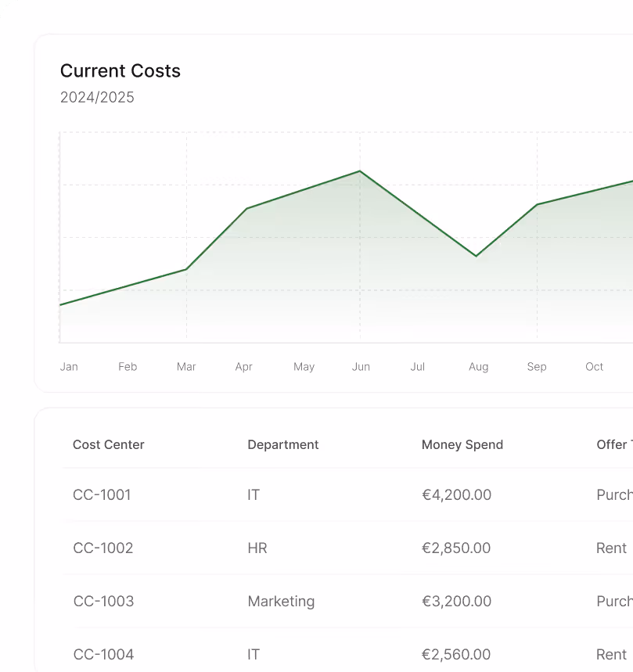Select the CC-1002 cost center cell
633x672 pixels.
coord(103,548)
